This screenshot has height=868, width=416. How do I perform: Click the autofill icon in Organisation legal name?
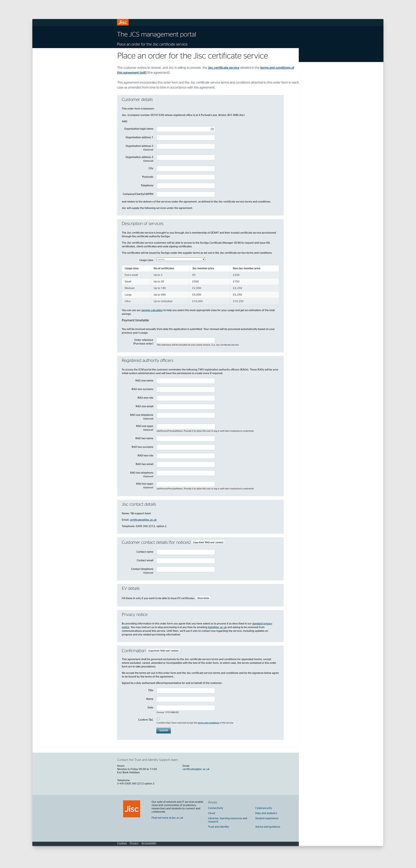pos(212,129)
